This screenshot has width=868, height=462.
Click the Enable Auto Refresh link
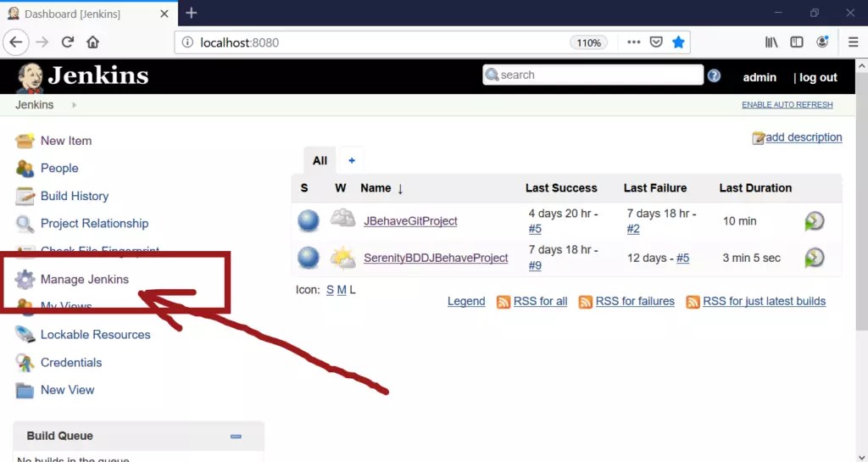click(x=787, y=104)
